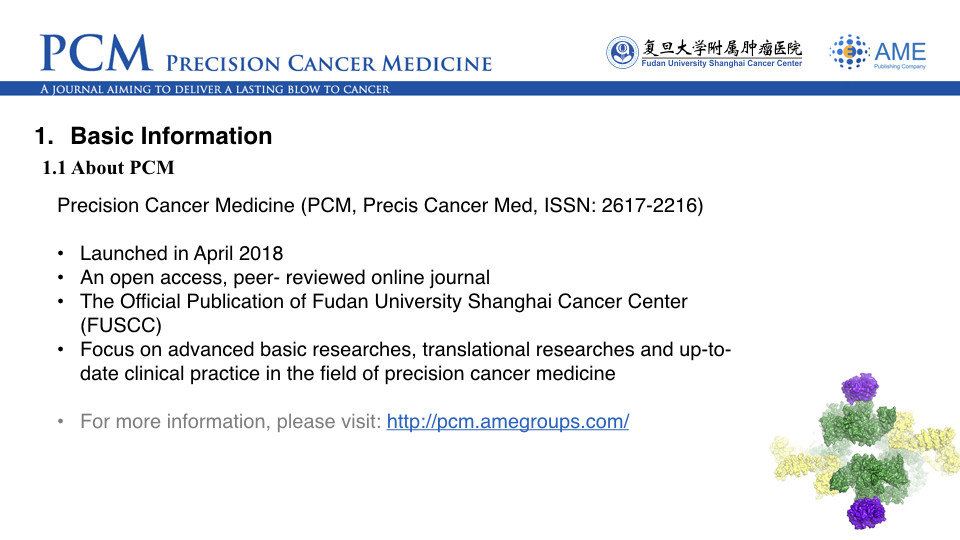Click the large PCM logo letters

point(96,53)
